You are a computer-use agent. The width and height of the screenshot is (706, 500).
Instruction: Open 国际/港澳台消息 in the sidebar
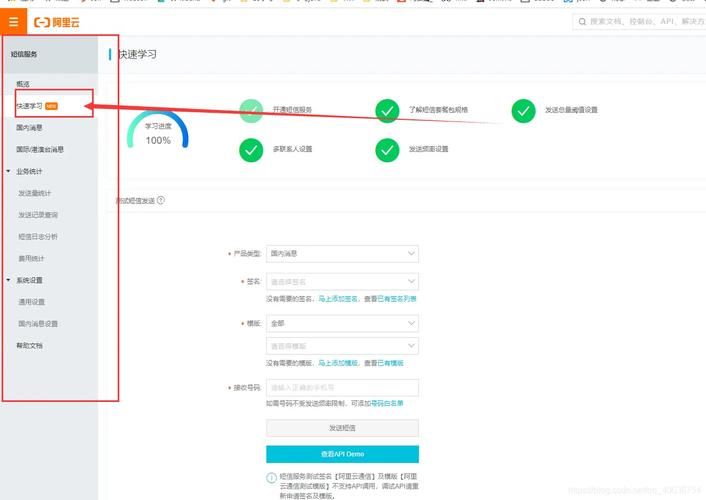point(40,149)
